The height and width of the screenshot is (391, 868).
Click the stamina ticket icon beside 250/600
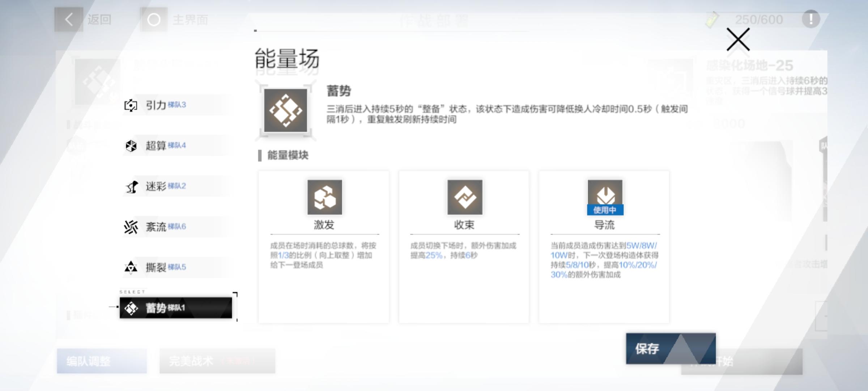coord(712,20)
